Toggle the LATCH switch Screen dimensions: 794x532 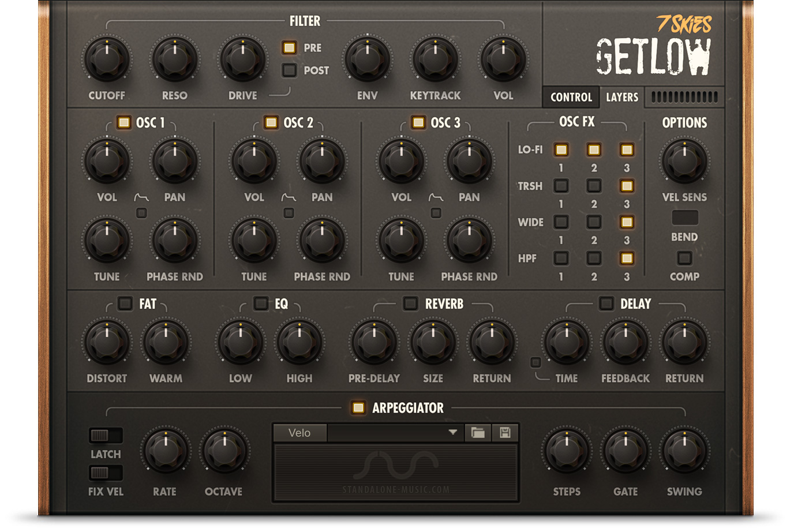click(106, 435)
